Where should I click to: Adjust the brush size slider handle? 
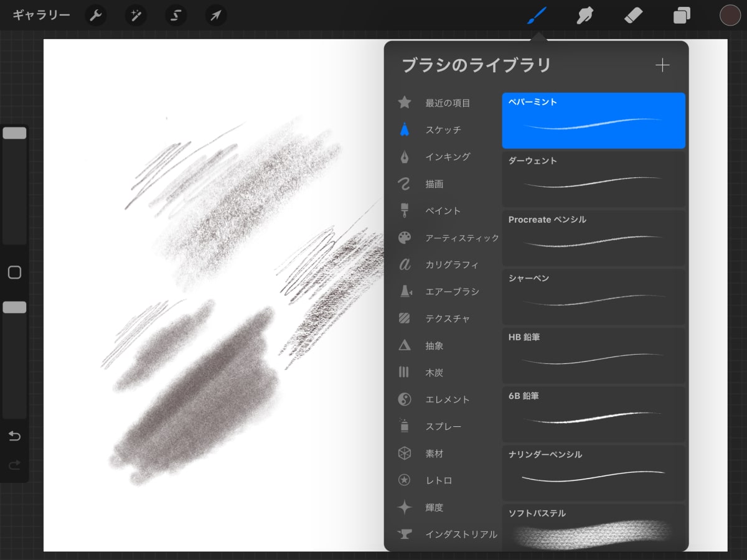coord(14,133)
